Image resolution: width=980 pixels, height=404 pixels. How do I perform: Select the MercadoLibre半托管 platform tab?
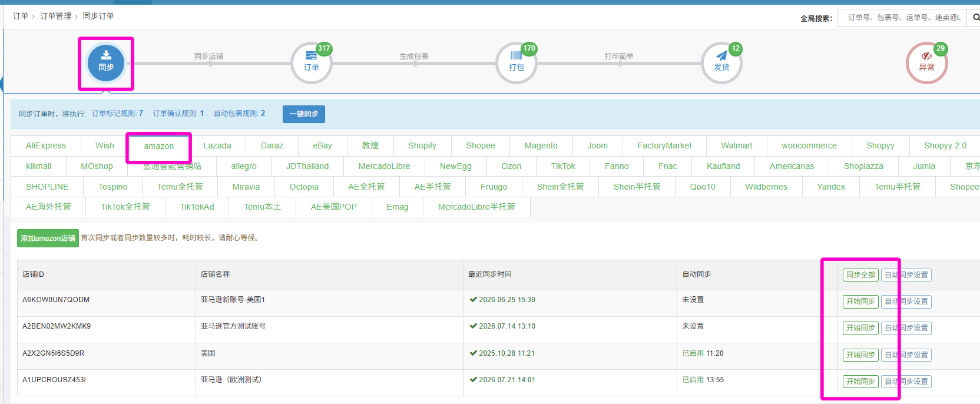pos(476,207)
